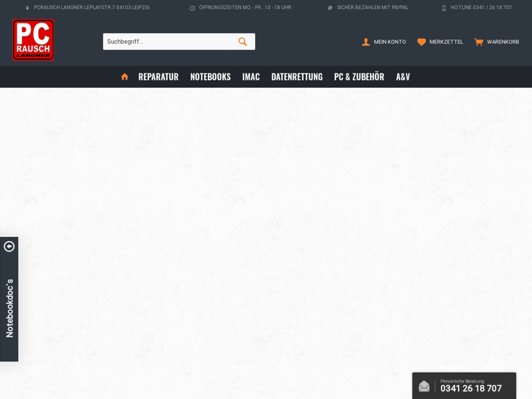Screen dimensions: 532x399
Task: Click the clock icon beside Öffnungszeiten
Action: click(193, 8)
